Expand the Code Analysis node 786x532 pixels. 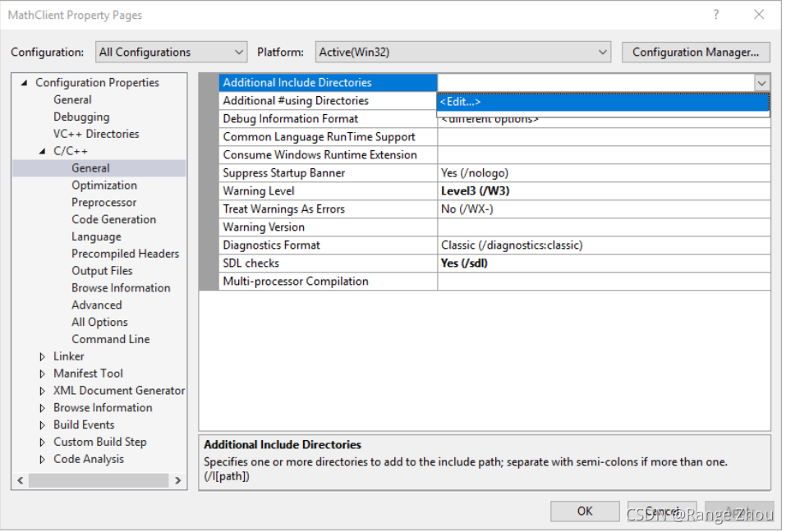43,460
